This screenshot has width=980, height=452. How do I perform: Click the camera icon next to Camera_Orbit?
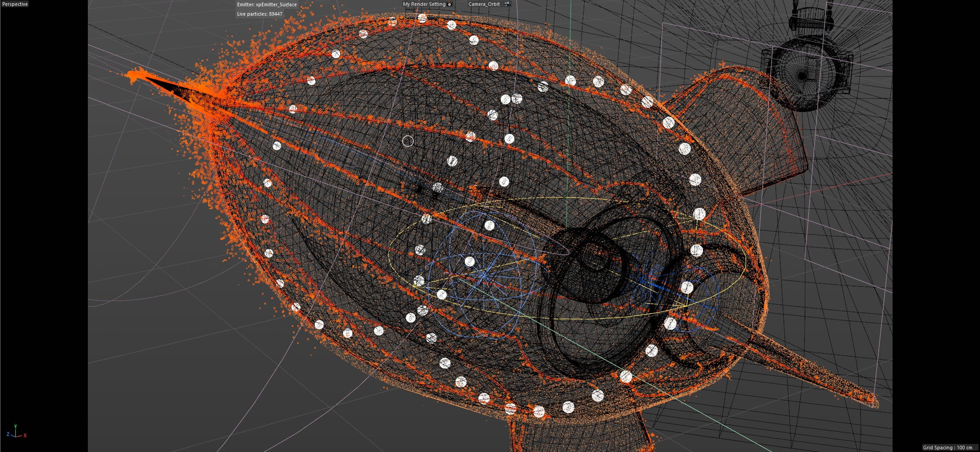(507, 4)
